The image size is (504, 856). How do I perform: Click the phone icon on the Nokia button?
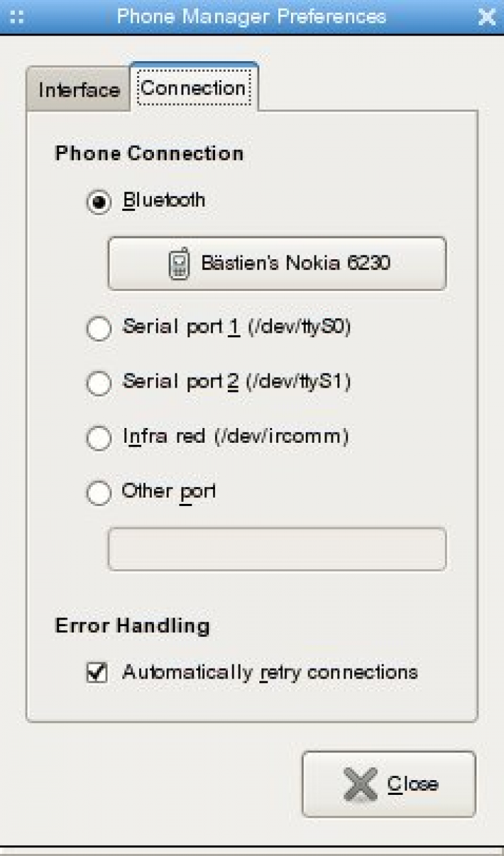[x=179, y=263]
